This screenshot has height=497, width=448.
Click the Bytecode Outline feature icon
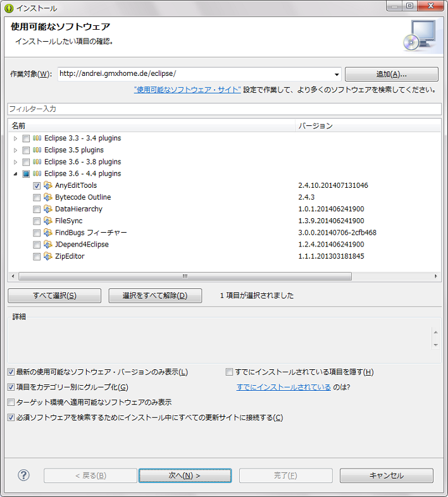click(48, 197)
